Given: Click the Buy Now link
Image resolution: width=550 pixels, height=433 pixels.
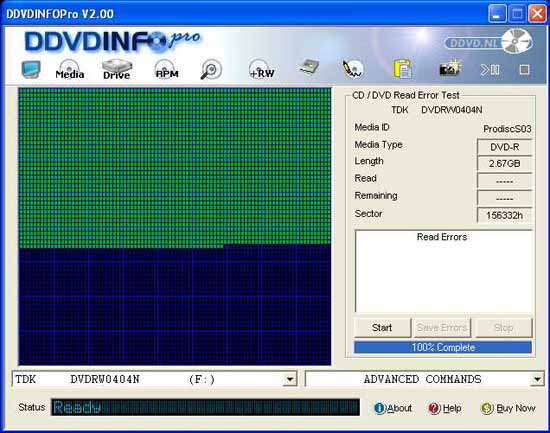Looking at the screenshot, I should click(508, 408).
